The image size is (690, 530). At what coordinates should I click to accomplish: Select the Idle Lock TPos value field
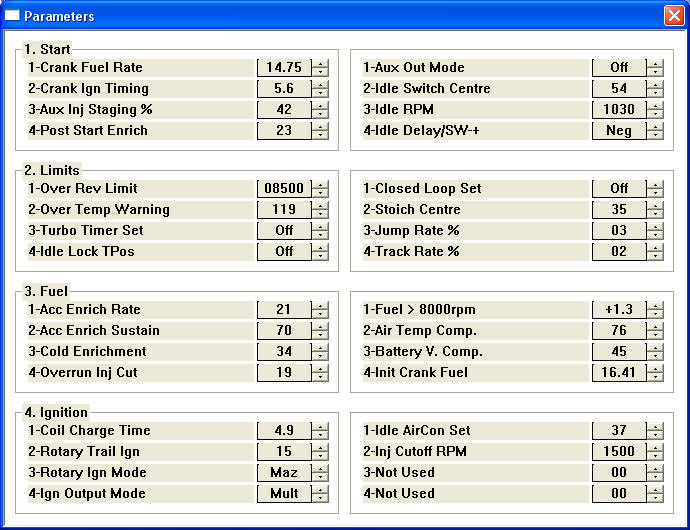pos(284,252)
